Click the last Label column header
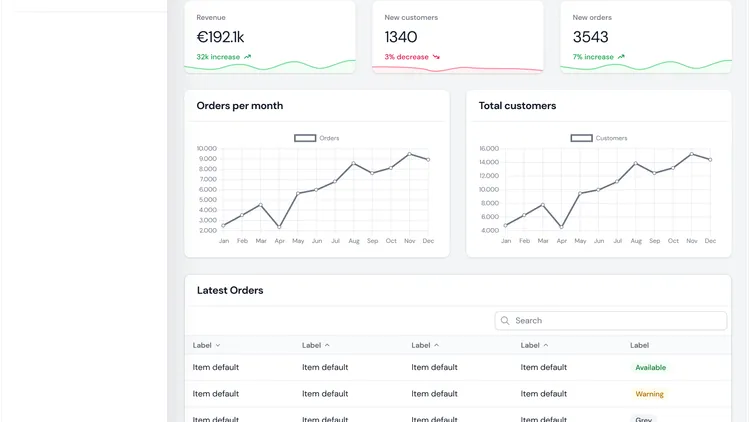This screenshot has width=750, height=422. (x=639, y=345)
